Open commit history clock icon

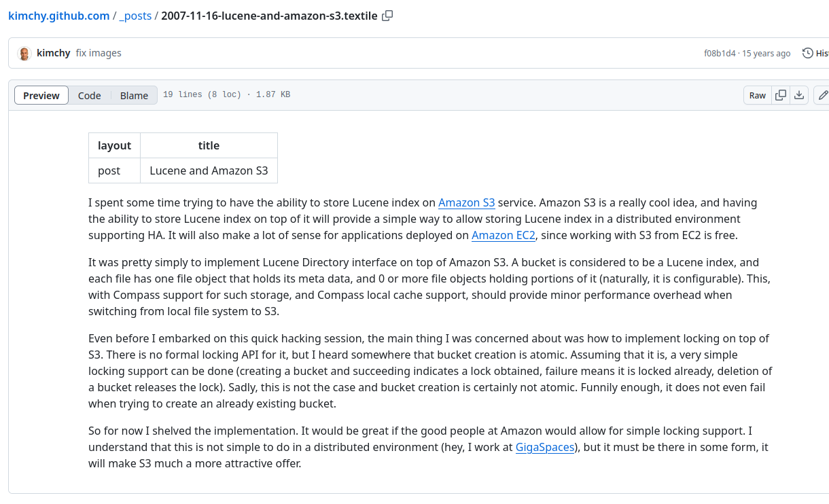click(x=807, y=53)
